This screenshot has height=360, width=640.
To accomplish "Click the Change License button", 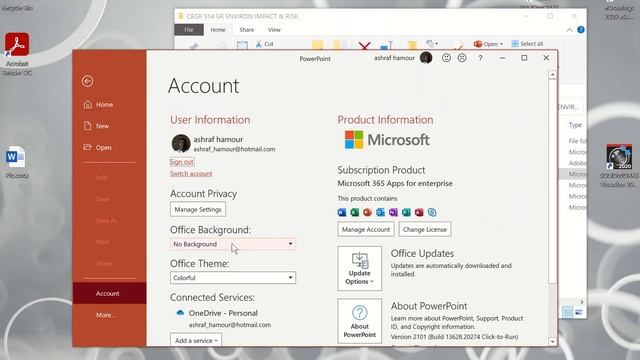I will [x=425, y=229].
